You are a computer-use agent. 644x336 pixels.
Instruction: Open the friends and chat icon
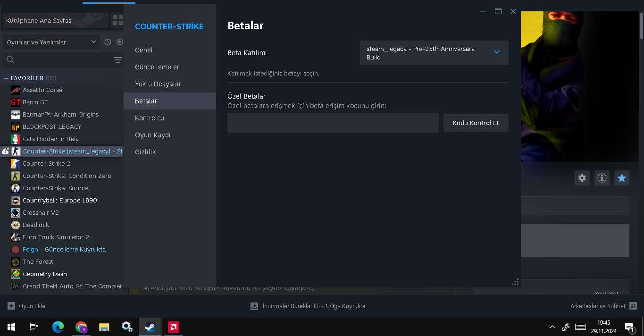coord(633,306)
